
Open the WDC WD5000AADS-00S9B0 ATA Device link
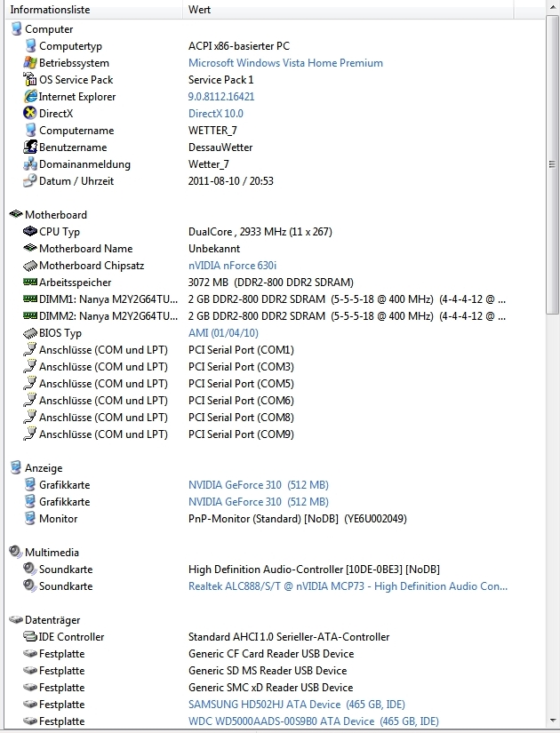tap(314, 721)
